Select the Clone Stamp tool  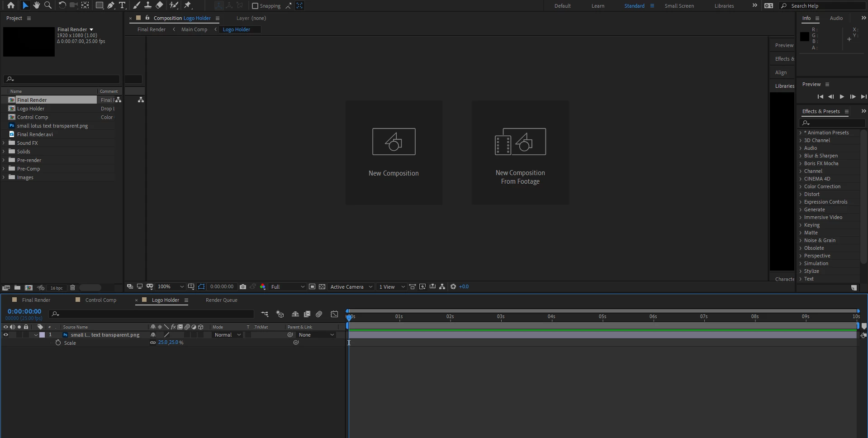(x=148, y=5)
